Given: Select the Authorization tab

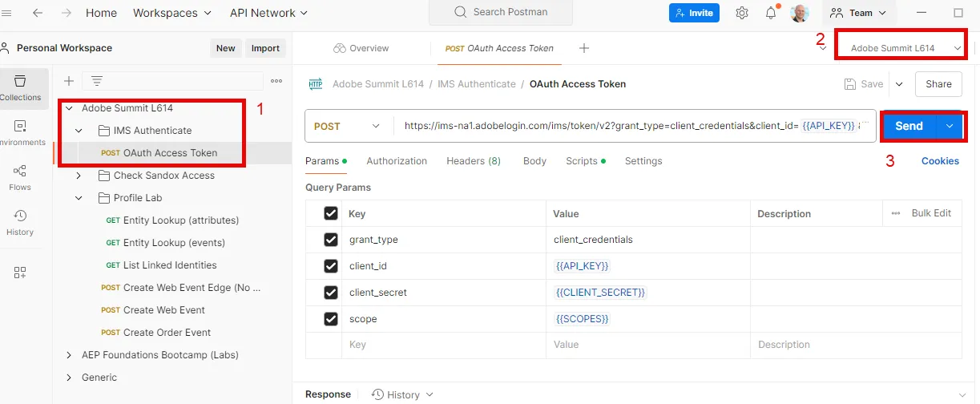Looking at the screenshot, I should tap(397, 161).
